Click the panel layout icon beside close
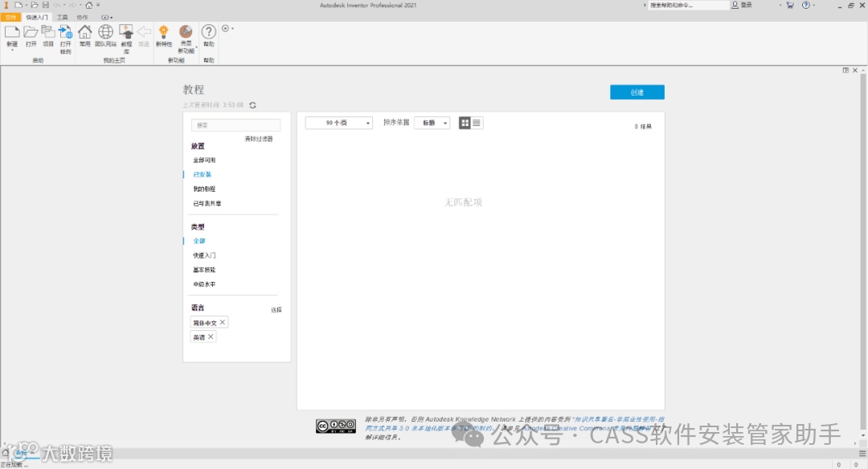 point(845,70)
